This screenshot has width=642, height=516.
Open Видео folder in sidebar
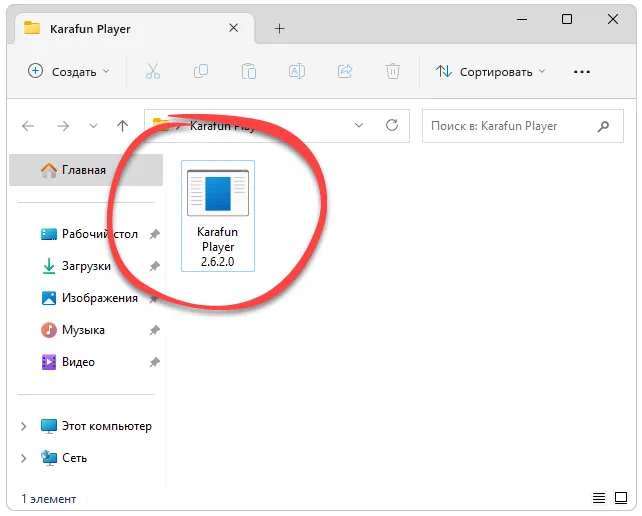tap(68, 362)
